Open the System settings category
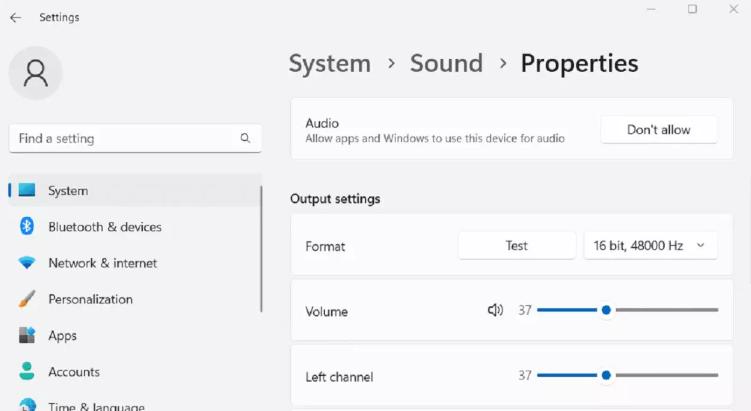Image resolution: width=751 pixels, height=411 pixels. point(135,190)
